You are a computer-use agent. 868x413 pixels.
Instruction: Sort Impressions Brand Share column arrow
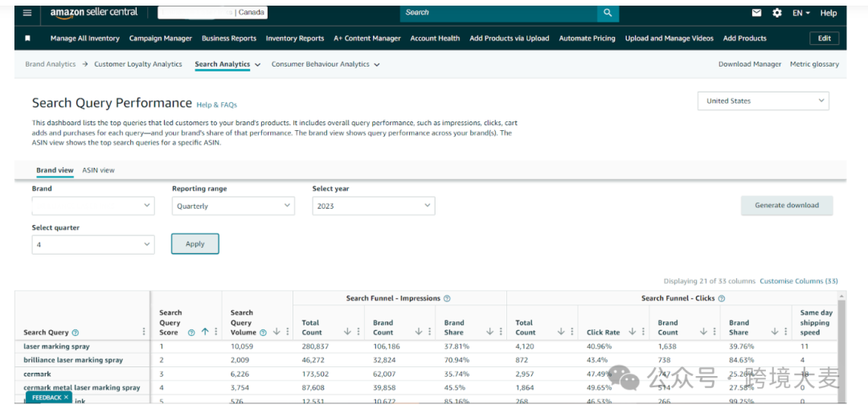490,332
